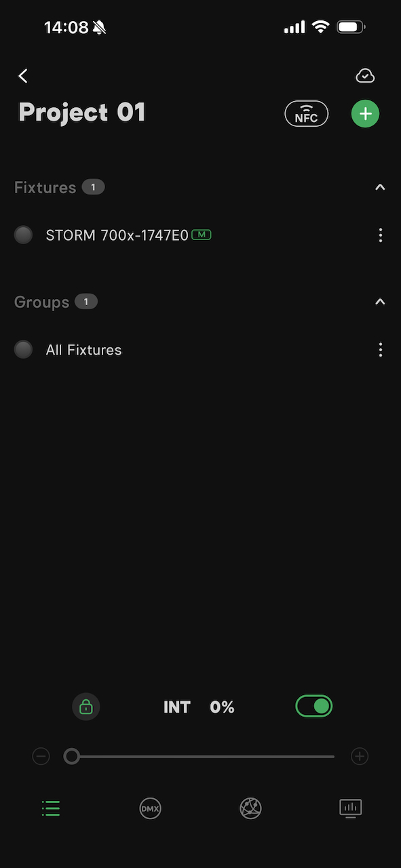Open options menu for STORM 700x-1747E0
The height and width of the screenshot is (868, 401).
tap(381, 235)
